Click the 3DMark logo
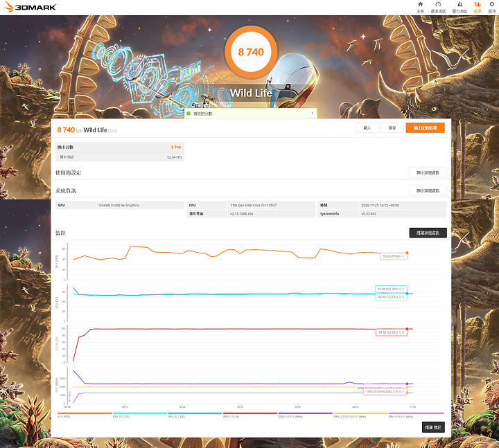The image size is (499, 448). (30, 7)
